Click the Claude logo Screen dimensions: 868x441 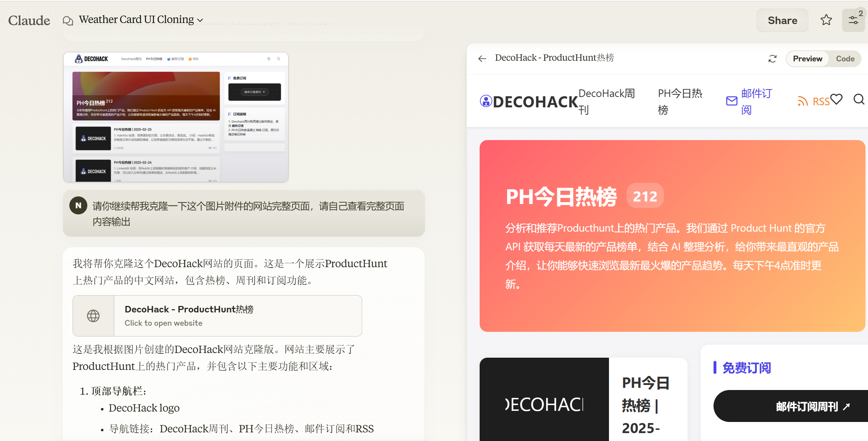pyautogui.click(x=29, y=20)
